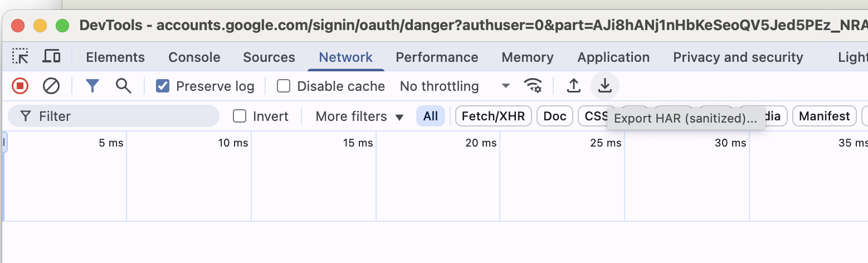
Task: Switch to the Console tab
Action: click(x=194, y=57)
